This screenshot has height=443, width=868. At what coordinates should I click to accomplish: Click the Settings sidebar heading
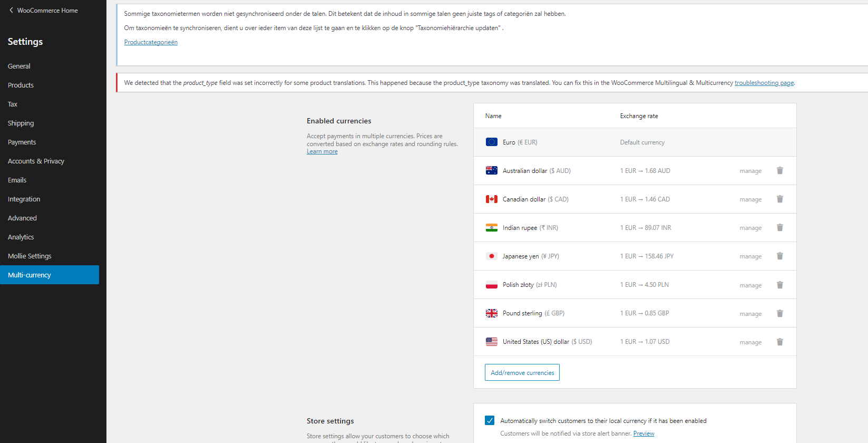pyautogui.click(x=25, y=42)
